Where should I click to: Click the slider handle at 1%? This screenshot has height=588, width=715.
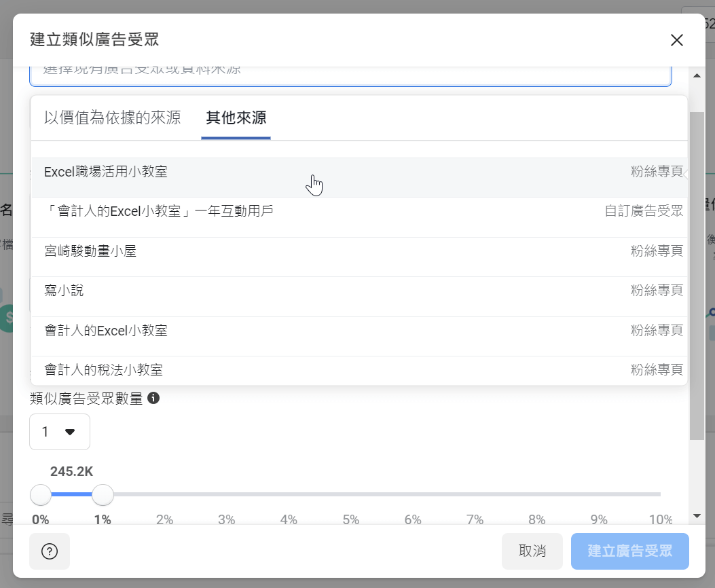pyautogui.click(x=103, y=494)
